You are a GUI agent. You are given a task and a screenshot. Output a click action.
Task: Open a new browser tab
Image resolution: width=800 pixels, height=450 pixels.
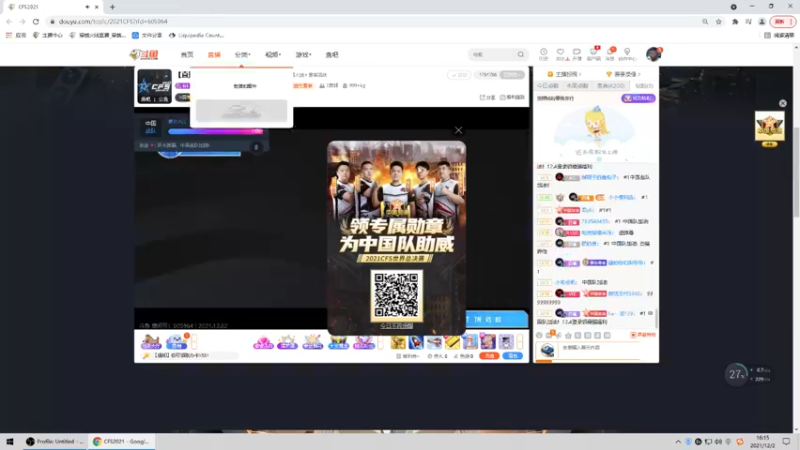click(x=112, y=7)
